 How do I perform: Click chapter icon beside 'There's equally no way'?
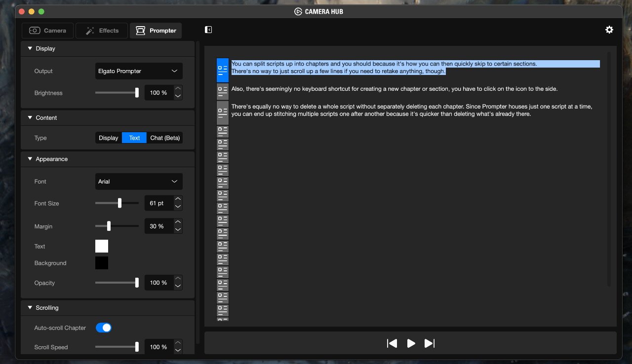[223, 112]
